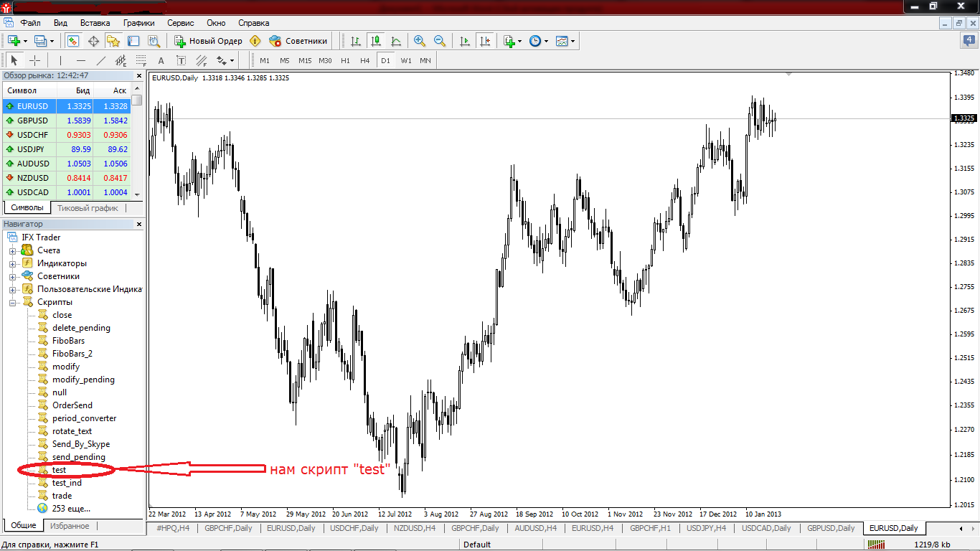Image resolution: width=980 pixels, height=551 pixels.
Task: Click the Новый Ордер button
Action: (209, 41)
